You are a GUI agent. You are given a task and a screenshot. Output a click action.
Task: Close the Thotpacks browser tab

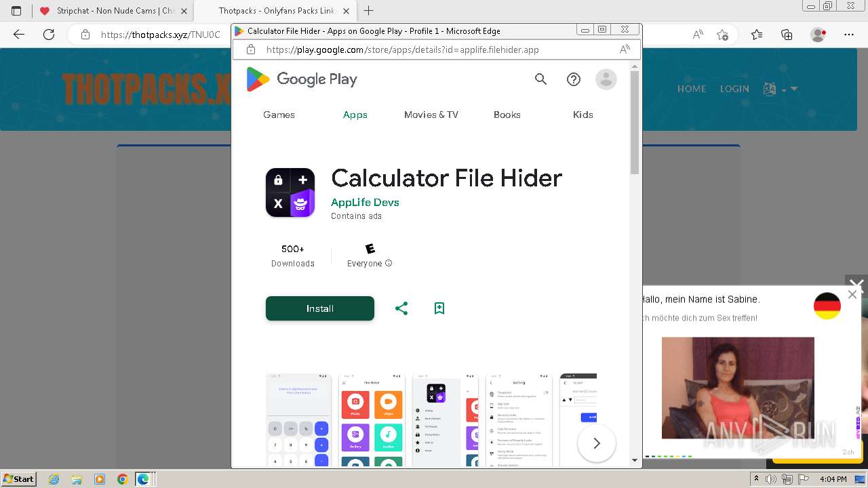pyautogui.click(x=346, y=11)
